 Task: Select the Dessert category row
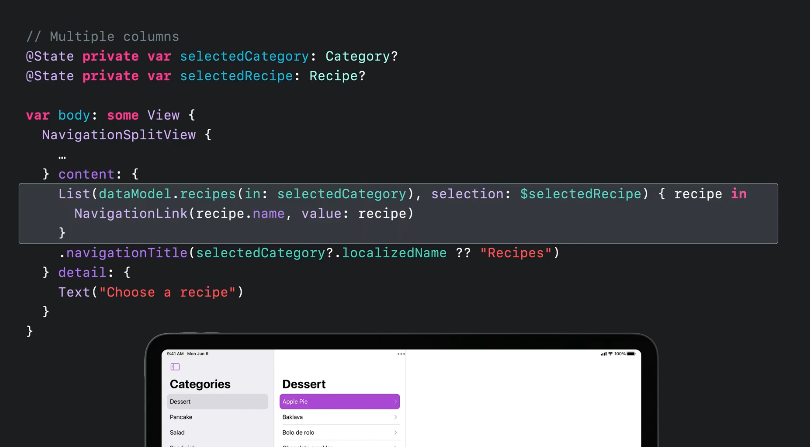coord(217,402)
